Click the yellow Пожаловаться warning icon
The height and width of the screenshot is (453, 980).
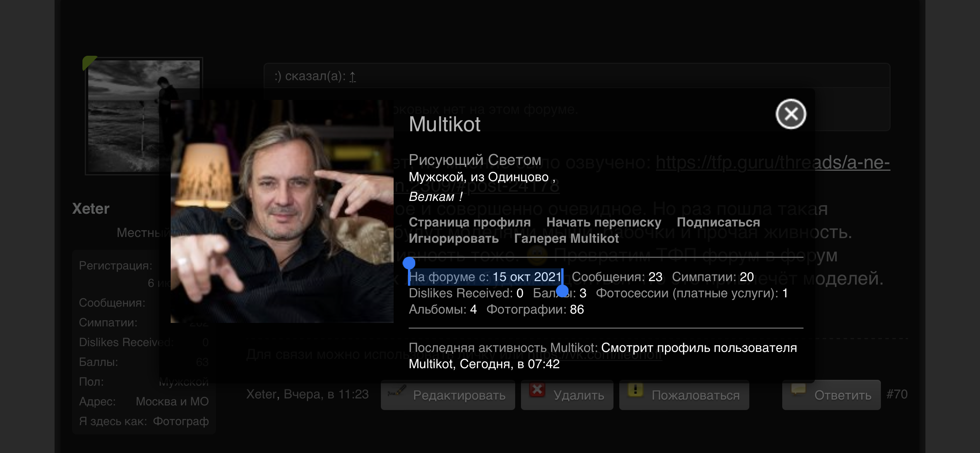click(x=636, y=390)
